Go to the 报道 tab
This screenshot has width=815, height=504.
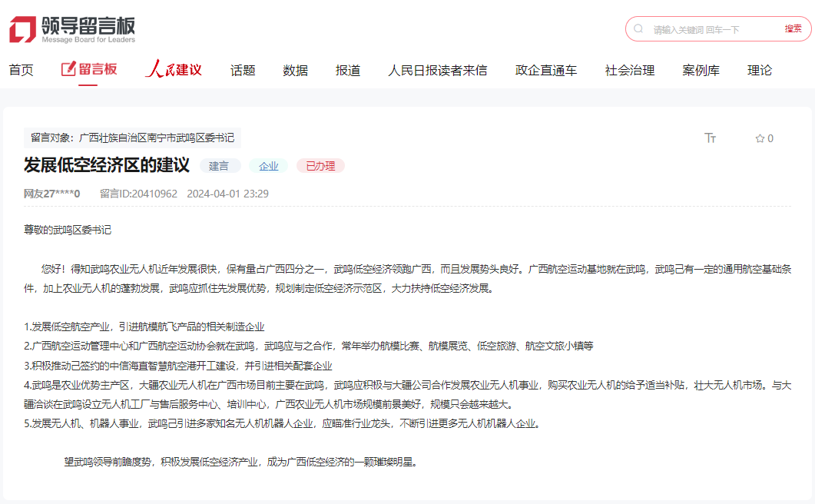[x=348, y=69]
